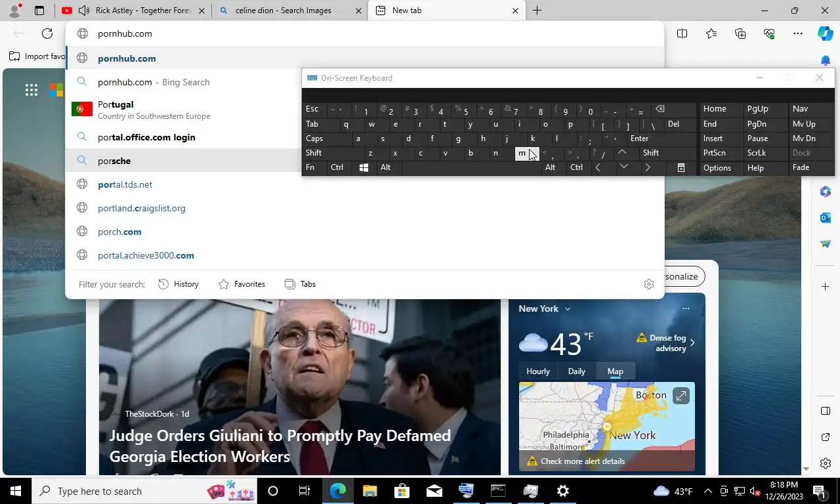The width and height of the screenshot is (840, 504).
Task: Click Check more alert details link
Action: [582, 461]
